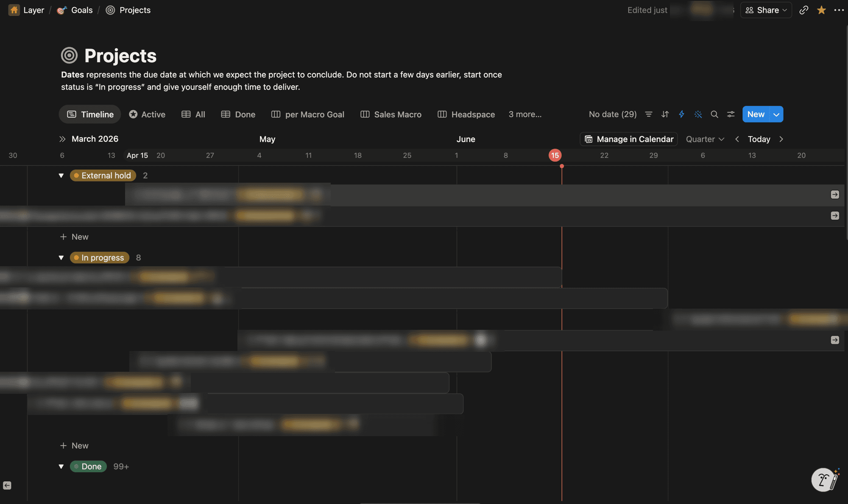
Task: Open the Projects breadcrumb link
Action: click(135, 10)
